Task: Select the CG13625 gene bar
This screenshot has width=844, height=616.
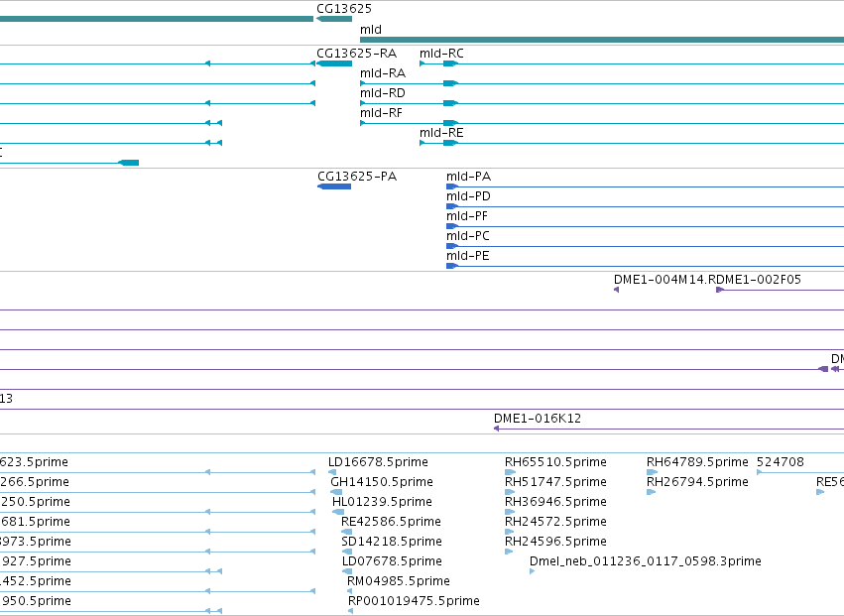Action: [x=334, y=19]
